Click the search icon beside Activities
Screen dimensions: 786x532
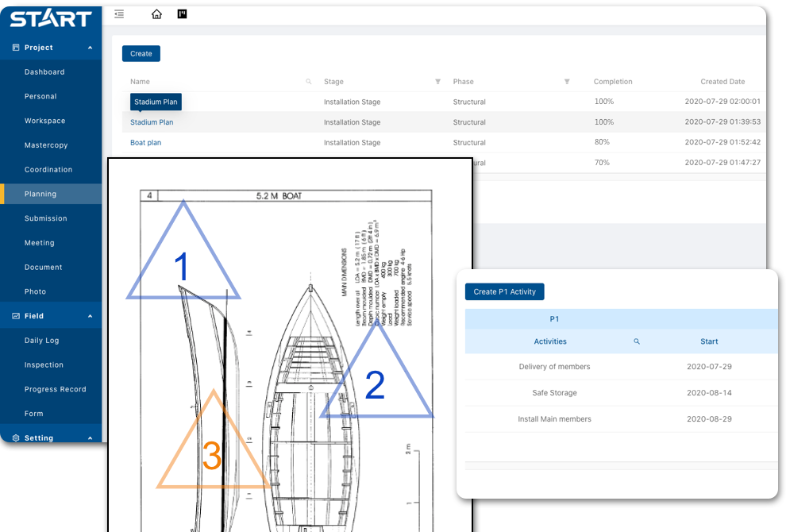click(637, 341)
